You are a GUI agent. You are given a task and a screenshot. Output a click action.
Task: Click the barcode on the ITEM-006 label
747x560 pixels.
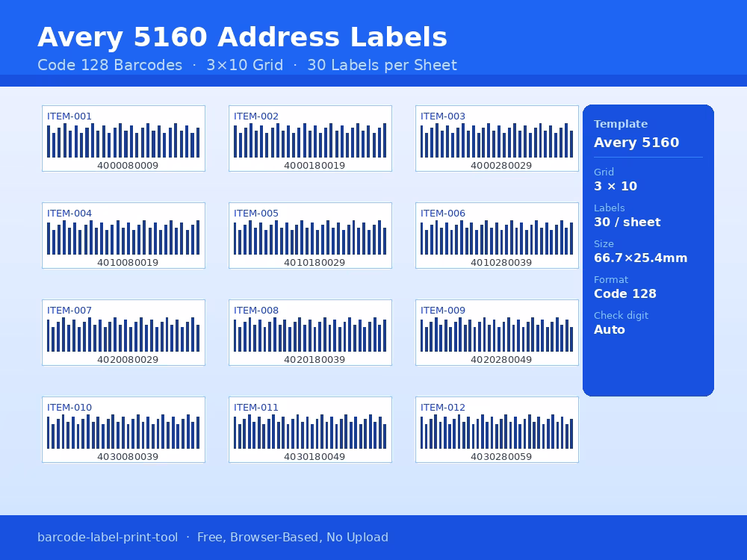(x=497, y=237)
